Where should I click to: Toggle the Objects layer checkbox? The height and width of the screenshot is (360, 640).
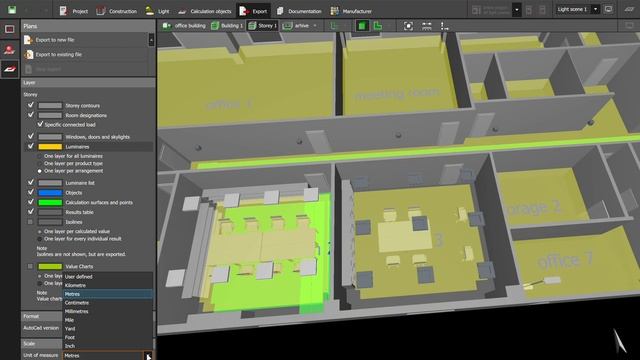pyautogui.click(x=30, y=192)
